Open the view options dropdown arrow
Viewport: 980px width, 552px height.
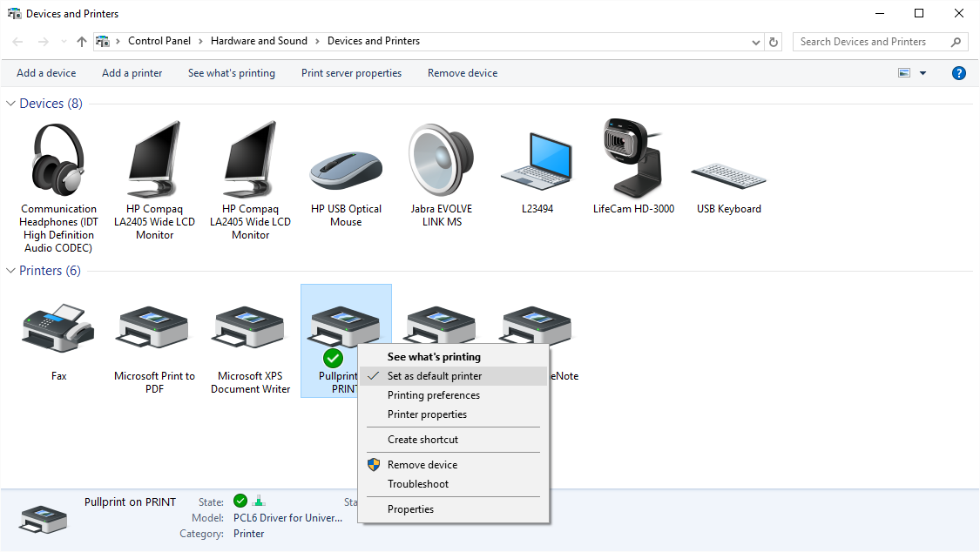(923, 73)
